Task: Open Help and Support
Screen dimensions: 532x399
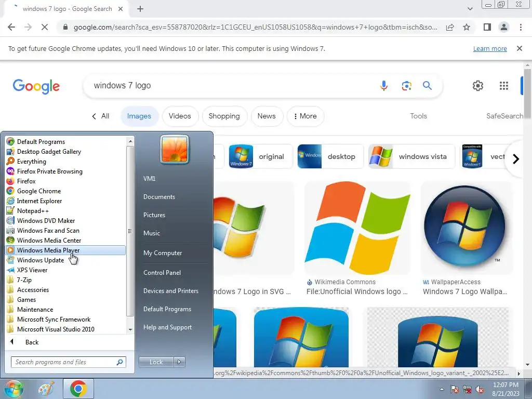Action: [x=167, y=327]
